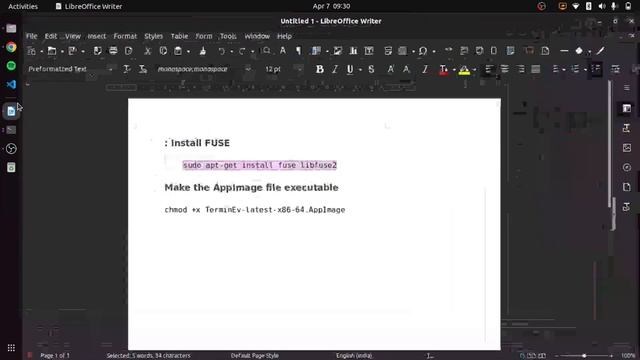Open sidebar Styles panel

[x=627, y=128]
